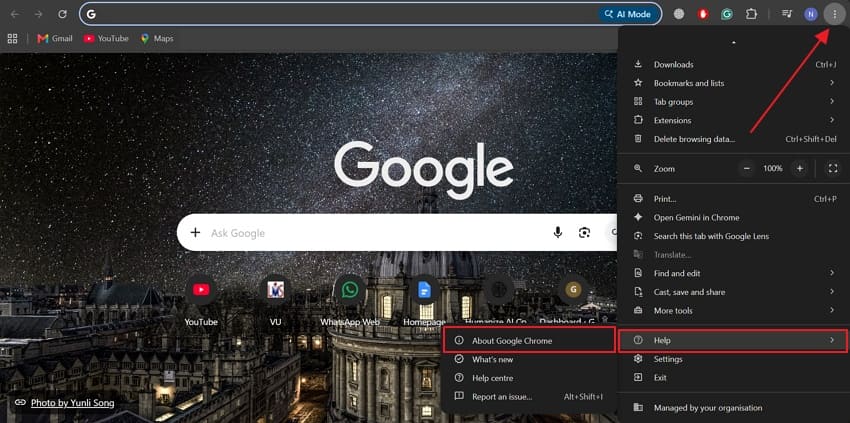Click the menu scroll-up arrow at top
Viewport: 850px width, 423px height.
734,42
